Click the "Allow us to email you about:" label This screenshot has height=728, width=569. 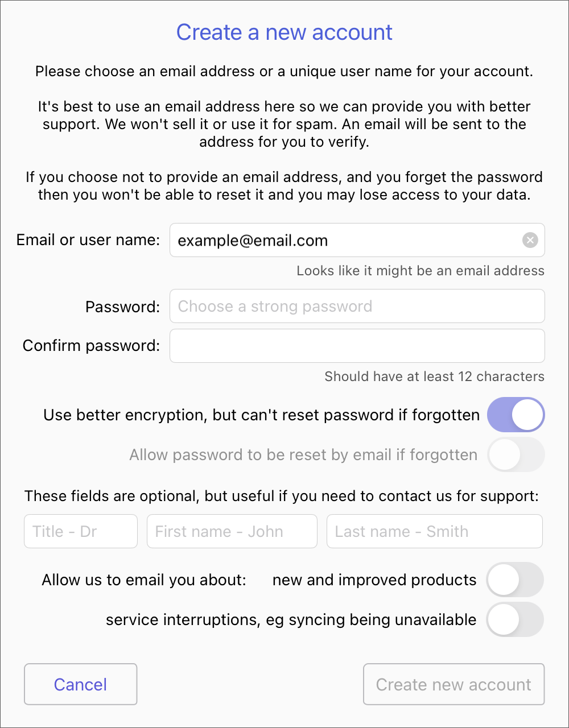pos(144,580)
